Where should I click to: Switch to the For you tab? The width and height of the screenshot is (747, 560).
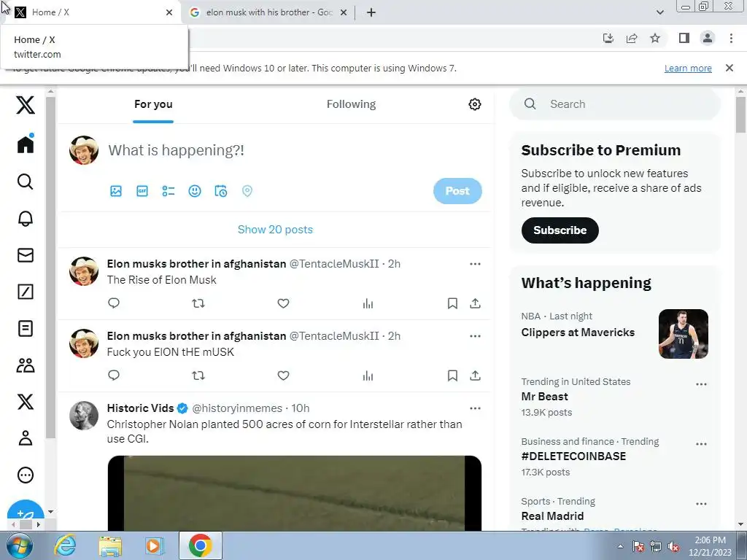(153, 104)
